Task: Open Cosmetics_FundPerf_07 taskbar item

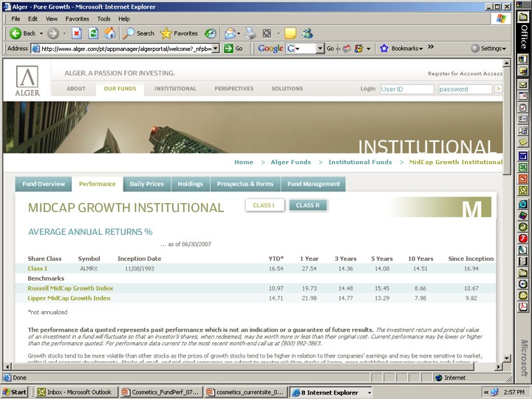Action: [162, 392]
